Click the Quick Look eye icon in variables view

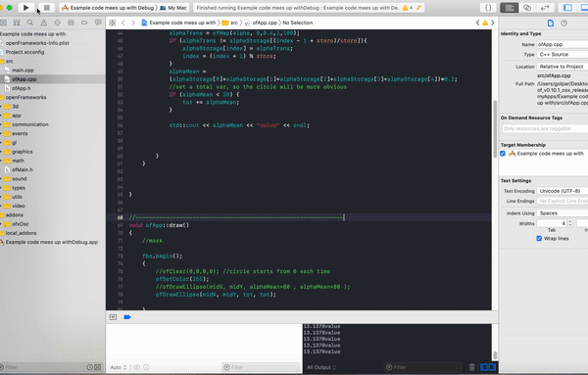137,367
